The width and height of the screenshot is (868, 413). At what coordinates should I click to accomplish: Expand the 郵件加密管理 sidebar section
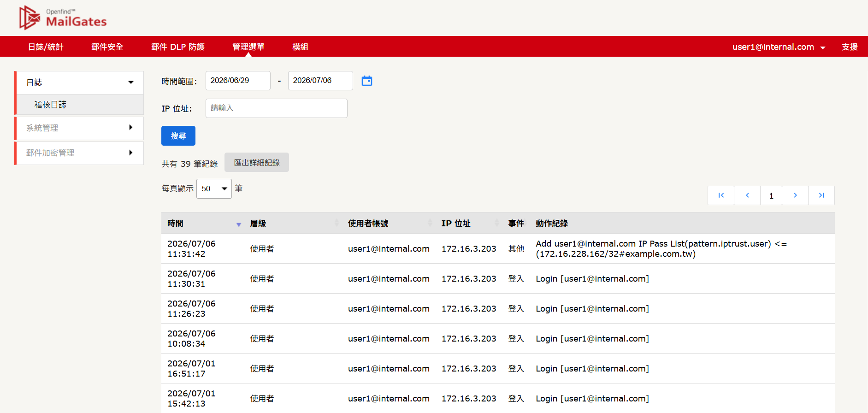[79, 153]
